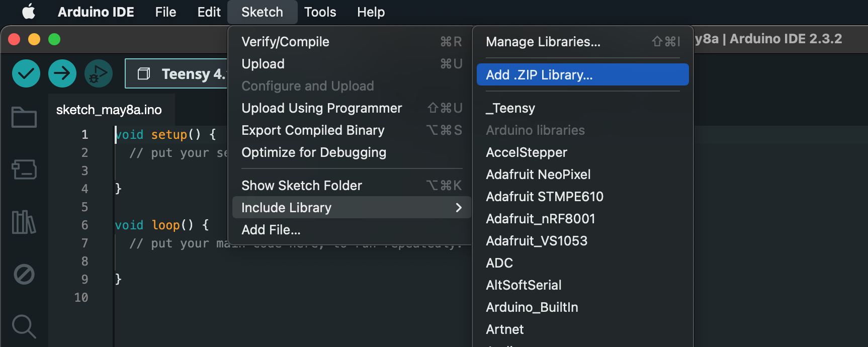Click the Upload arrow button
868x347 pixels.
coord(62,73)
